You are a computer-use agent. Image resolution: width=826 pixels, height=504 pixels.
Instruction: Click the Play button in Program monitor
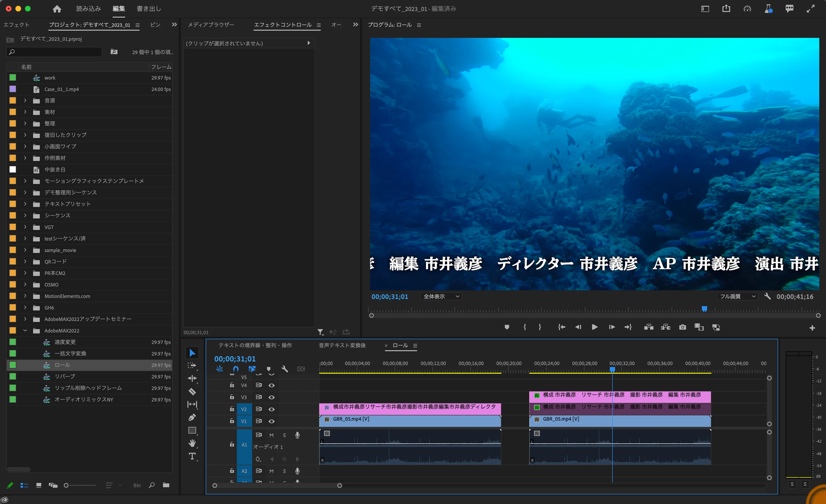594,327
